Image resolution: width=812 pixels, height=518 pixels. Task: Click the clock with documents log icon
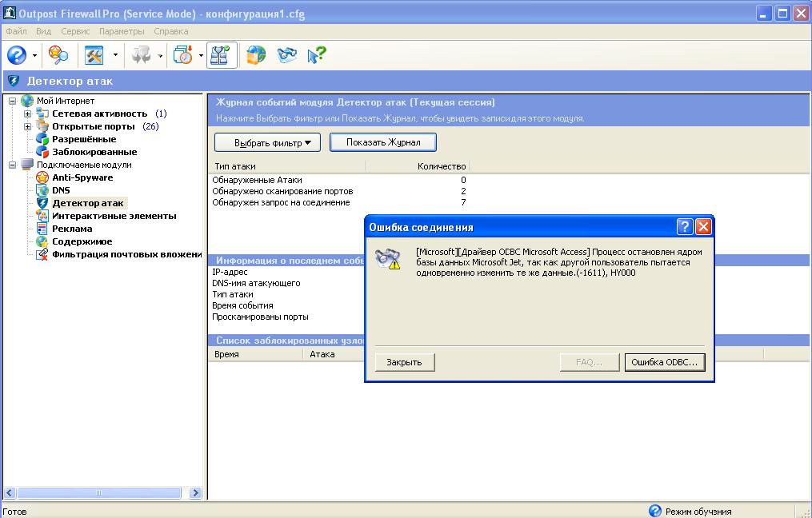(x=183, y=55)
